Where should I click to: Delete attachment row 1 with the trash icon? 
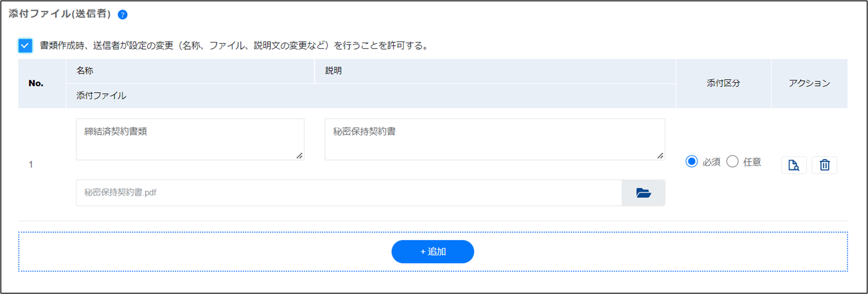point(824,165)
